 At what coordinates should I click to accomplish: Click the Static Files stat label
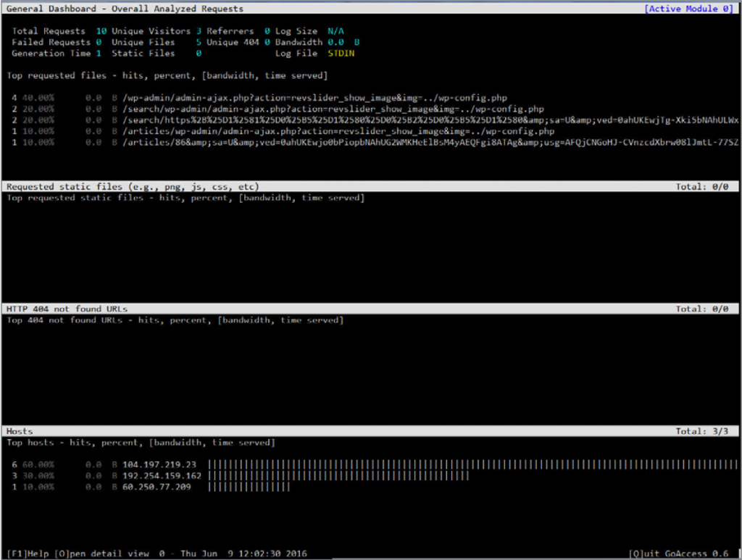click(x=143, y=54)
